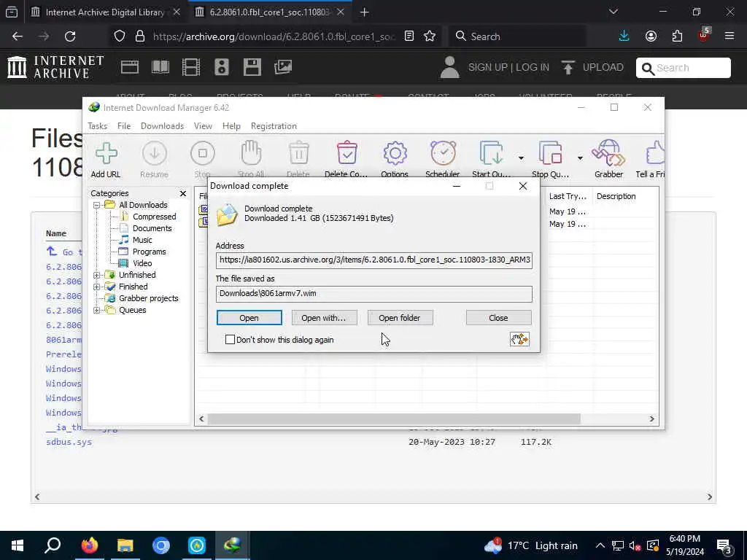Open the Internet Archive Texts book icon
The width and height of the screenshot is (747, 560).
(x=160, y=67)
